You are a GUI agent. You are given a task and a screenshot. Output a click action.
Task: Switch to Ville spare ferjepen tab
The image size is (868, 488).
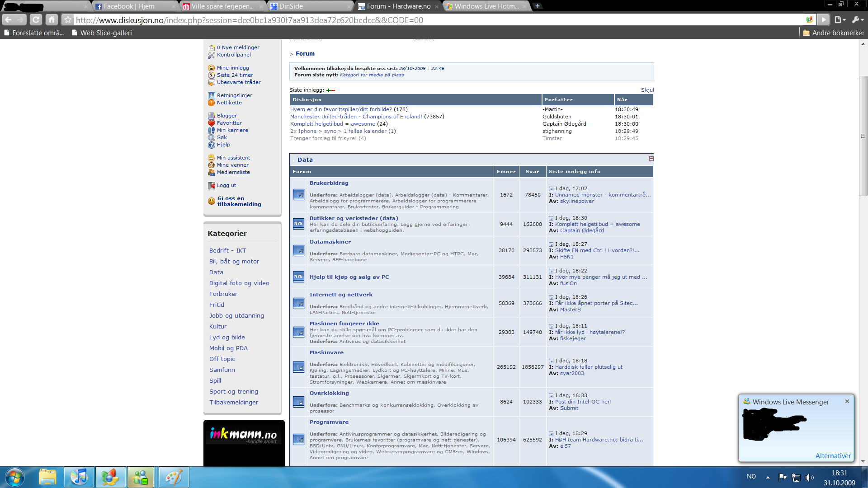click(x=222, y=6)
